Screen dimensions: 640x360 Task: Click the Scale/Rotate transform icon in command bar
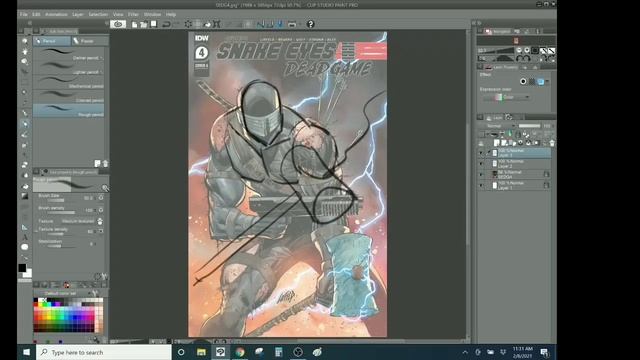click(x=217, y=24)
